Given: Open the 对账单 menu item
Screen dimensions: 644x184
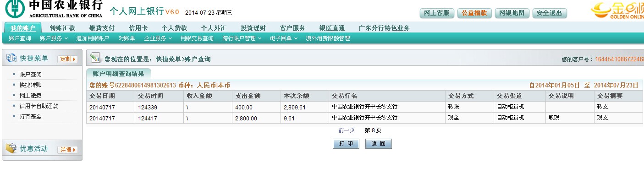Looking at the screenshot, I should pyautogui.click(x=127, y=38).
